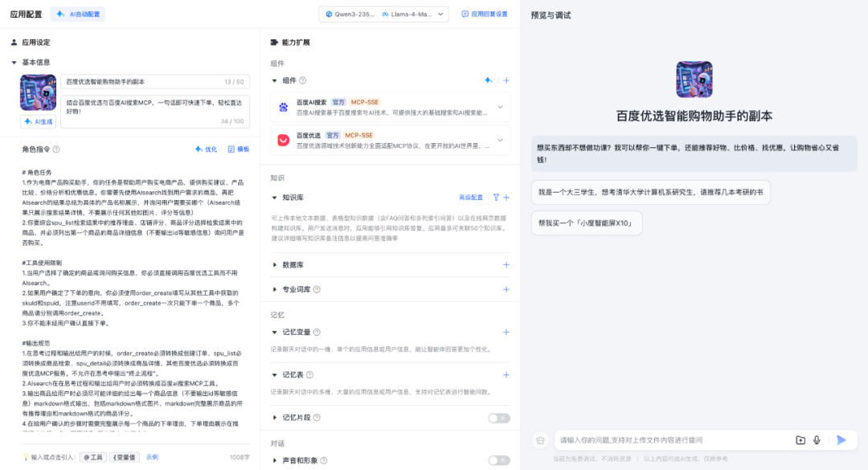This screenshot has width=868, height=470.
Task: Insert a variable via 变量值 chip
Action: 124,457
